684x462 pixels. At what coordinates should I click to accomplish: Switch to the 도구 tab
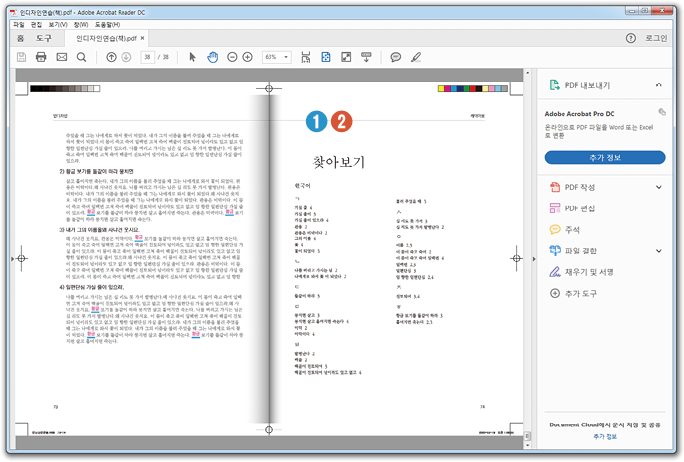44,38
